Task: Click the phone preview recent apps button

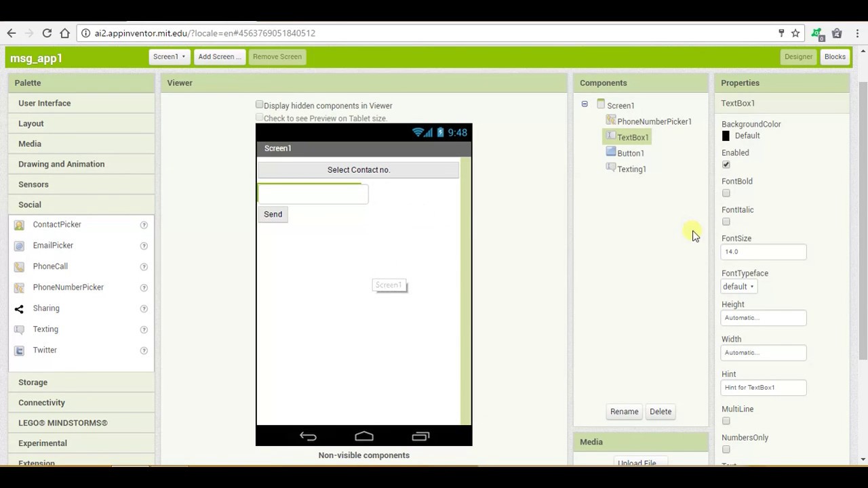Action: tap(420, 436)
